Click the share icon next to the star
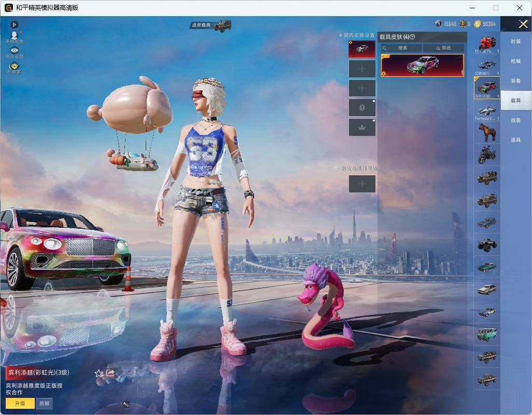The image size is (532, 415). (x=110, y=374)
